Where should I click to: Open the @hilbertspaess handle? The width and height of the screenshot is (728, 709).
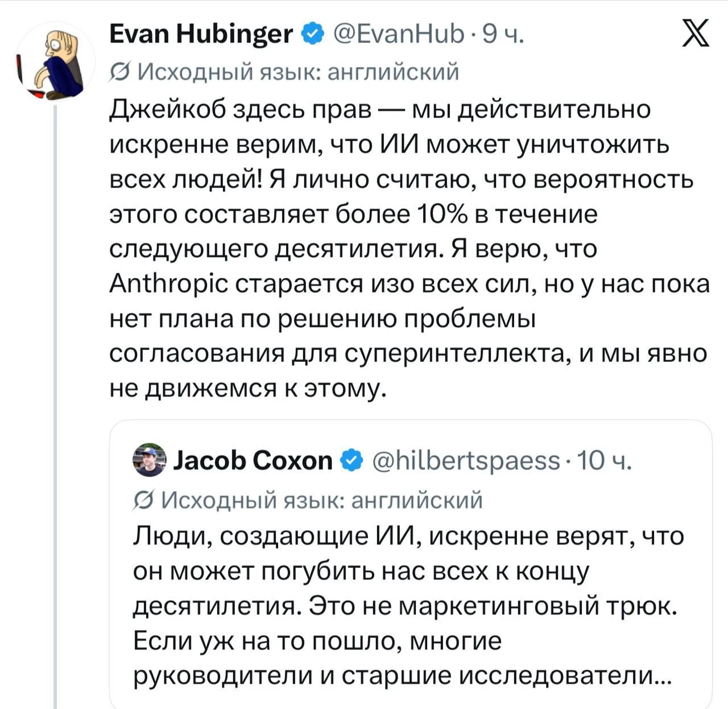coord(466,460)
